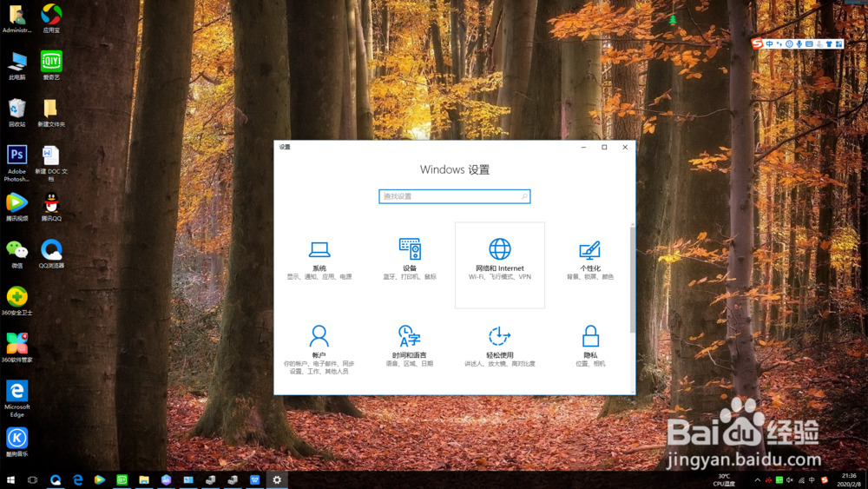Select the 360软件管家 desktop icon
The width and height of the screenshot is (868, 489).
coord(17,347)
